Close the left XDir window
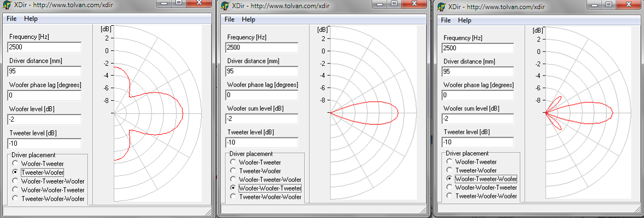 pos(199,3)
